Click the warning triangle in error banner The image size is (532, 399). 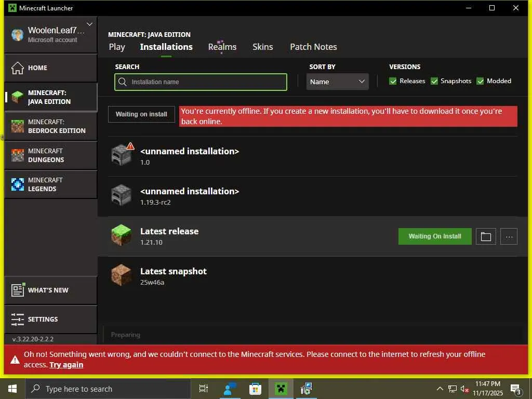[15, 360]
